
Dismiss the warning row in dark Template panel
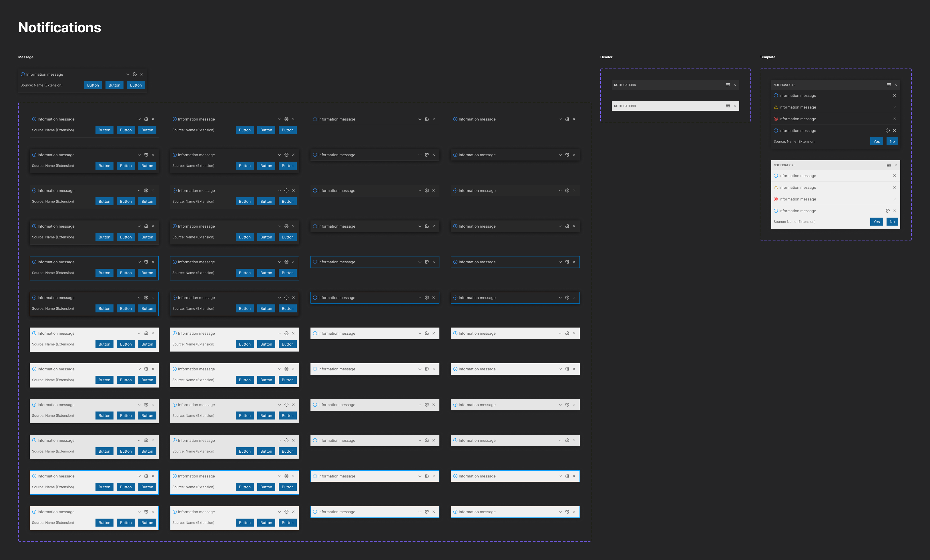point(895,107)
